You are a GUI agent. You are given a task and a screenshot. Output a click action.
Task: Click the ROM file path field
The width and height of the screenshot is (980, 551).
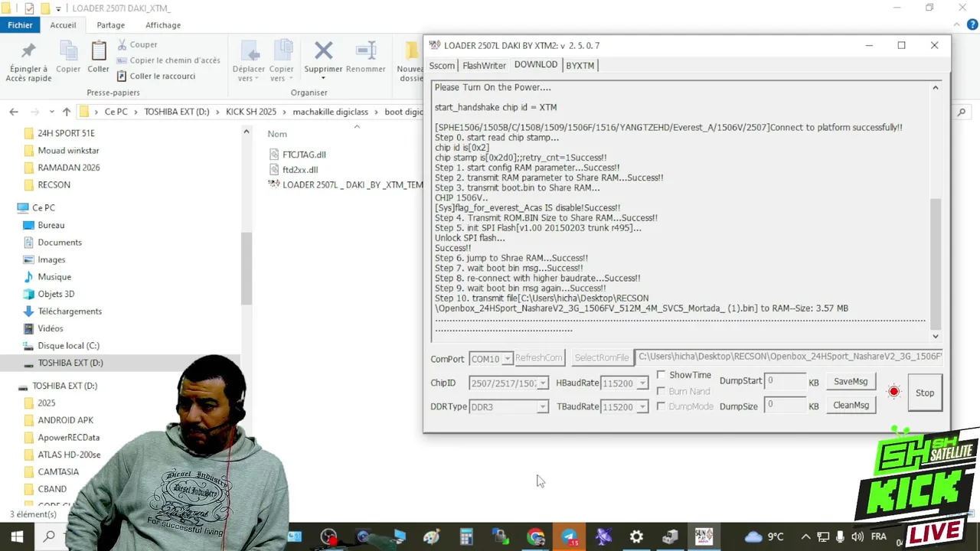click(790, 357)
